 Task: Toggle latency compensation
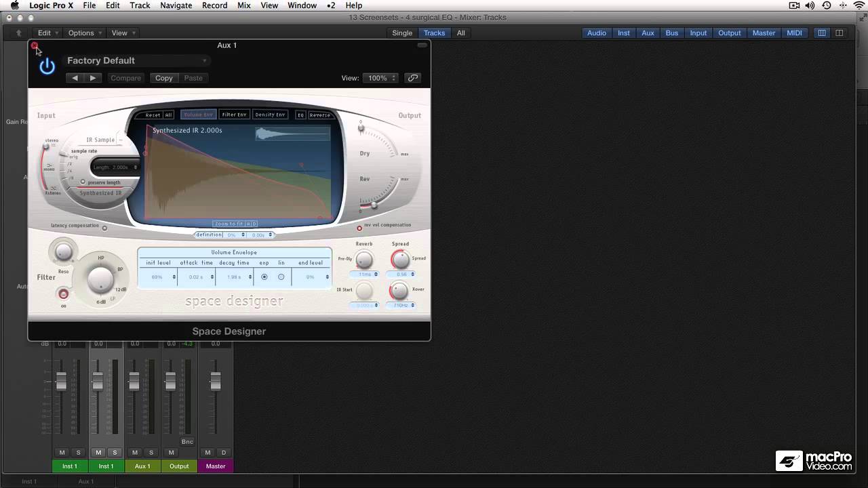tap(104, 228)
